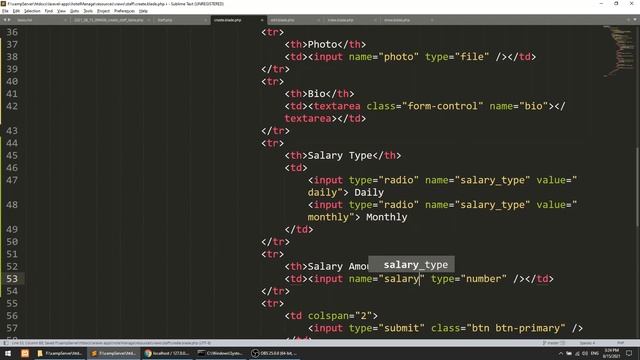Click the ENG language indicator
This screenshot has height=360, width=640.
[x=595, y=353]
